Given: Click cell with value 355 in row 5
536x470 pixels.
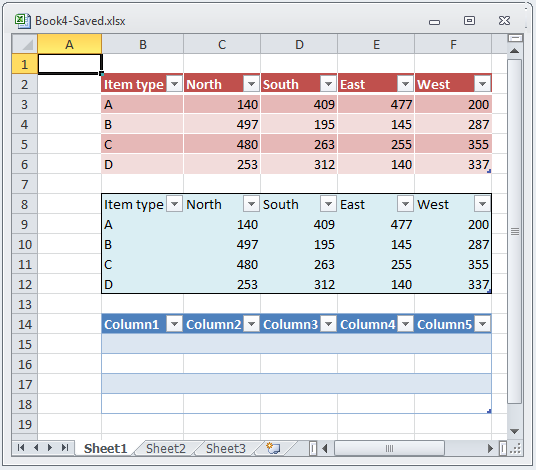Looking at the screenshot, I should (453, 144).
